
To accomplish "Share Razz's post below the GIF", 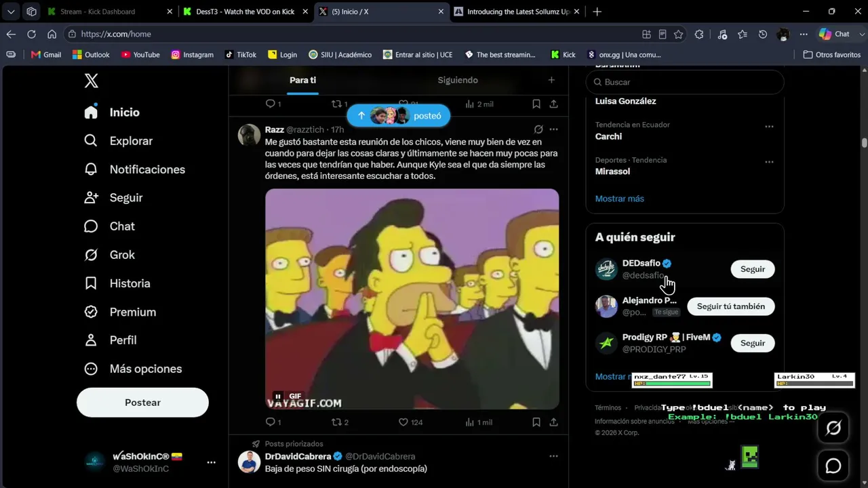I will (x=554, y=422).
